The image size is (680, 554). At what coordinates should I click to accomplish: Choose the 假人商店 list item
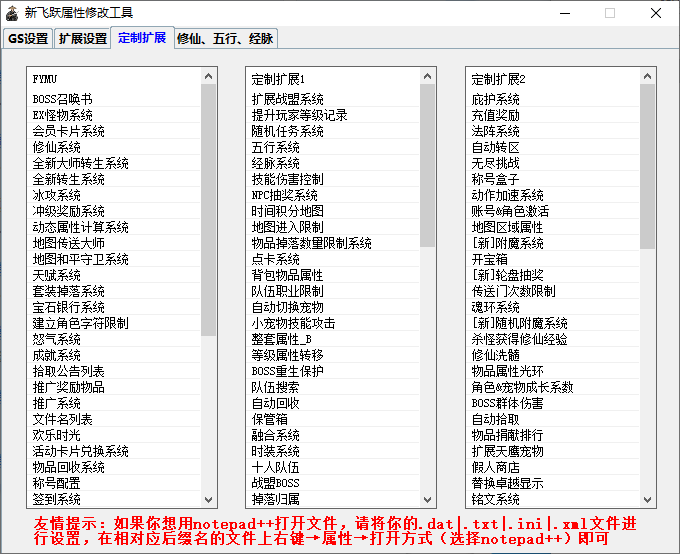[495, 467]
